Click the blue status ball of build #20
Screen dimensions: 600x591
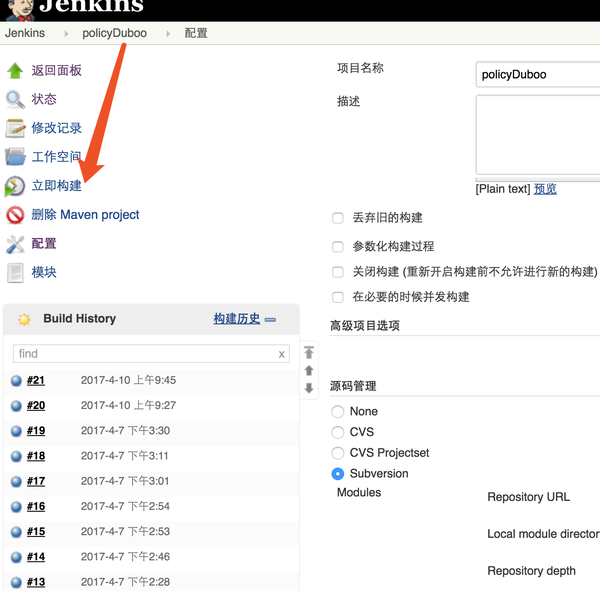point(16,406)
